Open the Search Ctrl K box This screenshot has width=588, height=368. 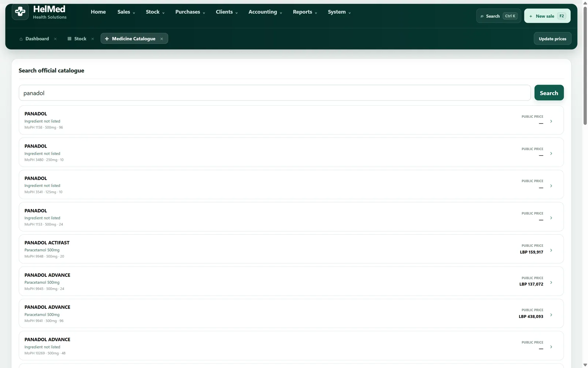[x=498, y=16]
